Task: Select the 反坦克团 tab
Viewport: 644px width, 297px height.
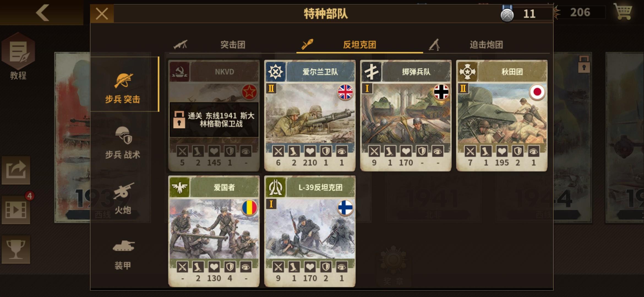Action: [x=359, y=45]
